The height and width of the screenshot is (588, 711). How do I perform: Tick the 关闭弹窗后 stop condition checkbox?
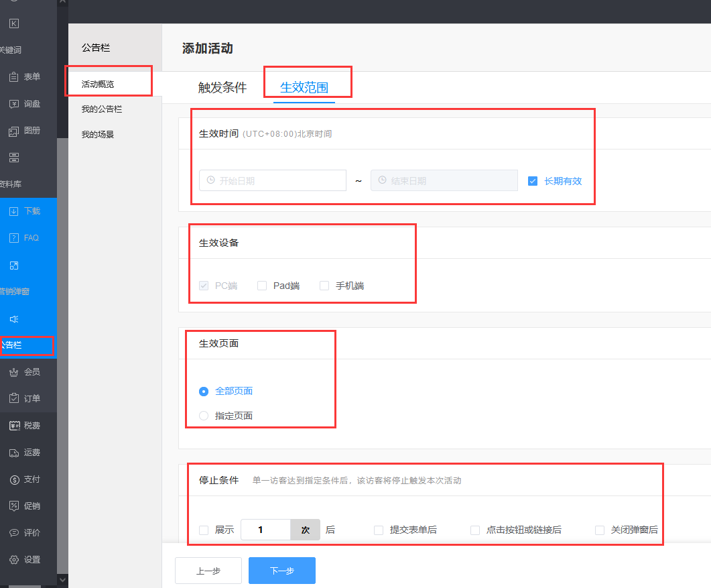[600, 530]
